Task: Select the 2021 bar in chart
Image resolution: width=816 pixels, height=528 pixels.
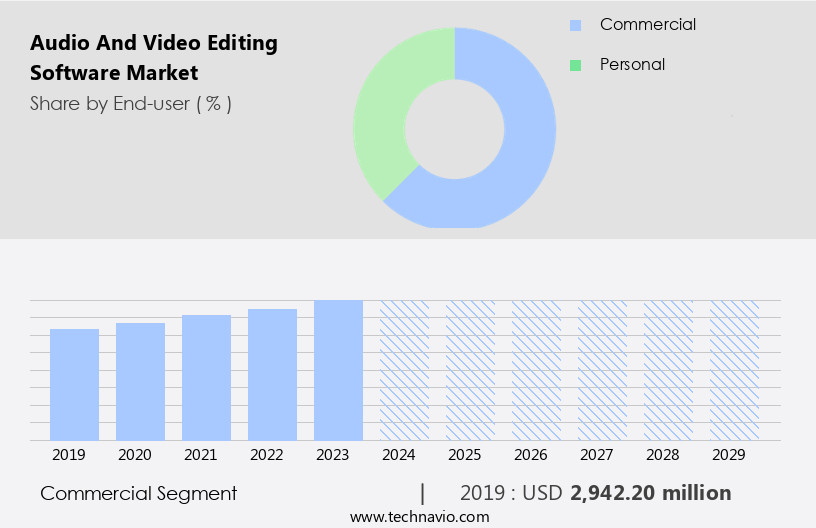Action: click(207, 378)
